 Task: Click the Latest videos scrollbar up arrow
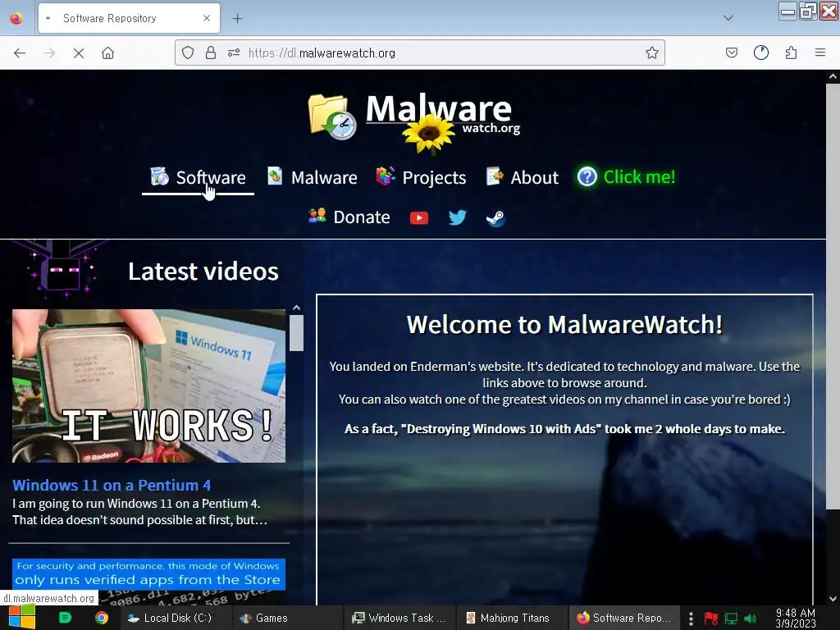(x=296, y=308)
